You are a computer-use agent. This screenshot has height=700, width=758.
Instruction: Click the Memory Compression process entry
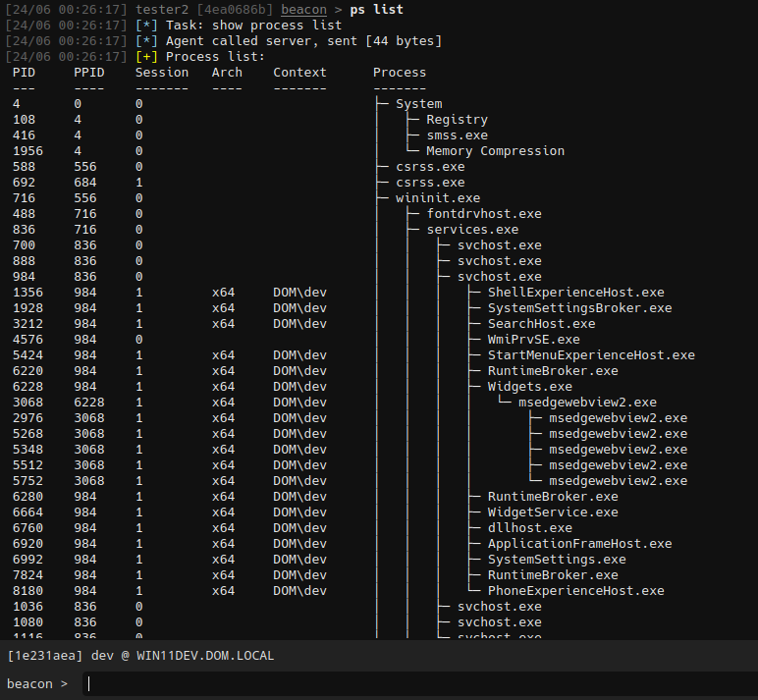tap(495, 151)
